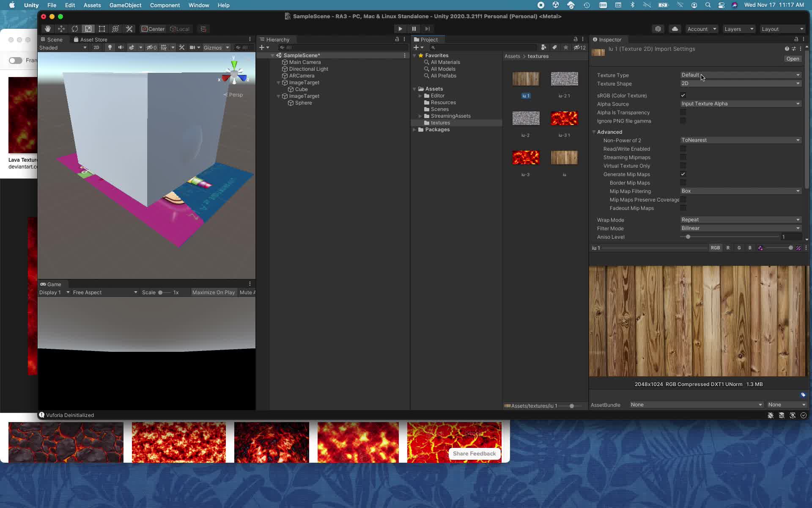Toggle the grid snapping icon in toolbar
Image resolution: width=812 pixels, height=508 pixels.
tap(203, 29)
